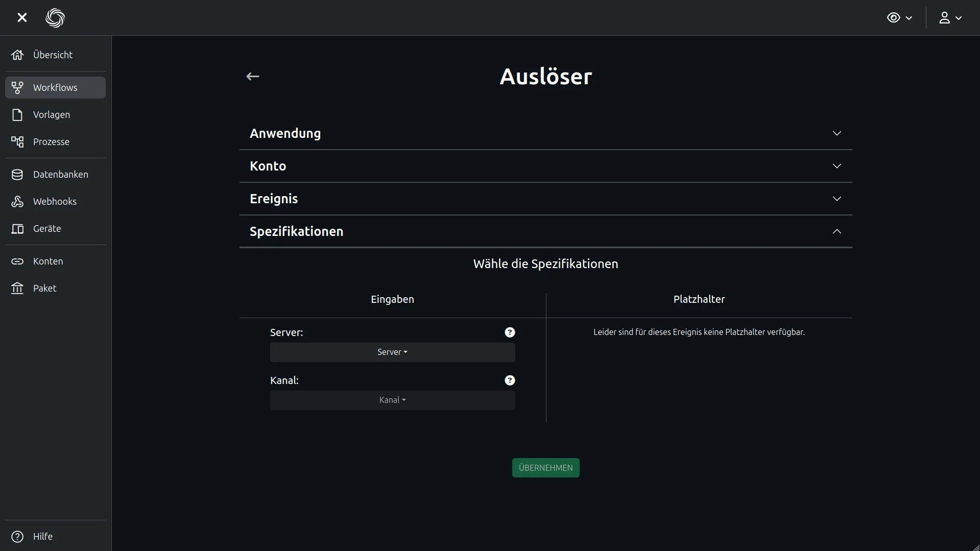Expand the Anwendung section
Screen dimensions: 980x551
(x=545, y=133)
